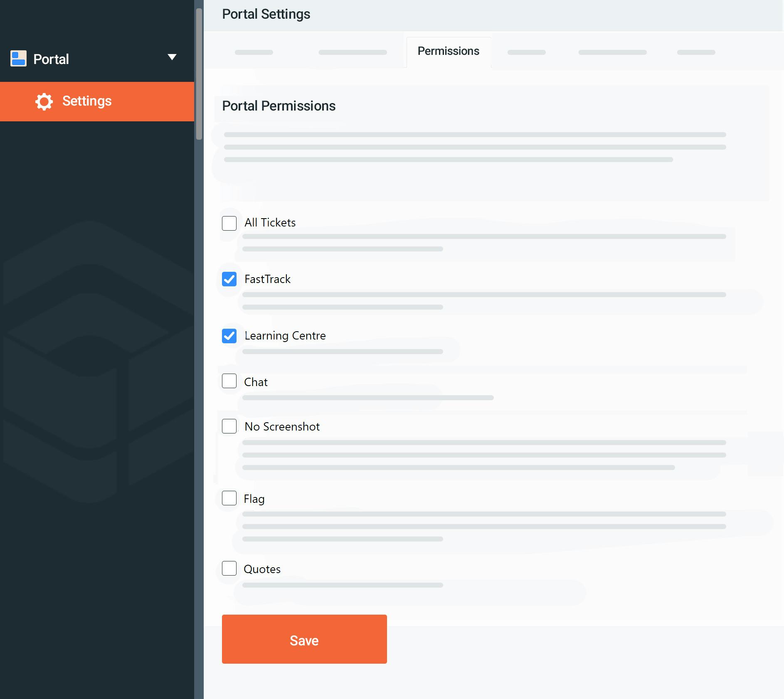This screenshot has height=699, width=784.
Task: Enable the Chat permission
Action: pos(229,381)
